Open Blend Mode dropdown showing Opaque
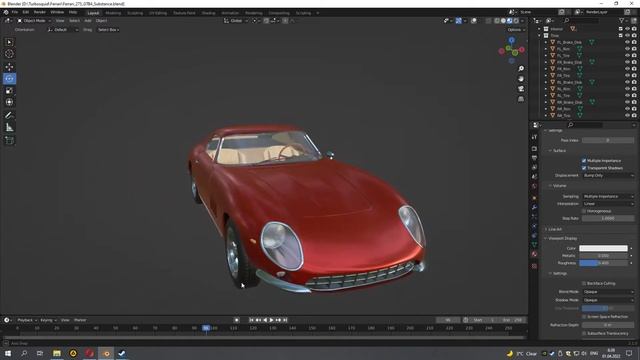Image resolution: width=640 pixels, height=360 pixels. coord(608,292)
